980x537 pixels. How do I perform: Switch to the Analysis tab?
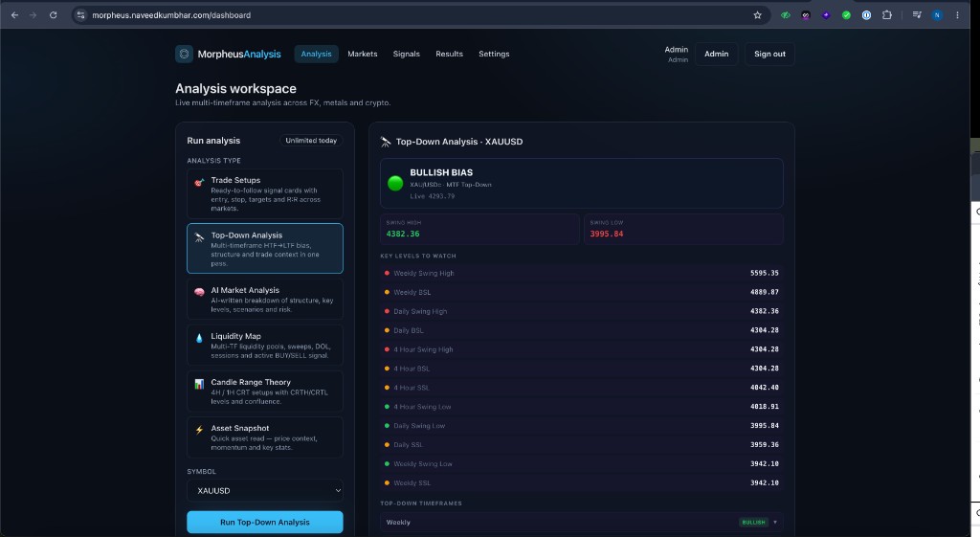click(x=316, y=54)
